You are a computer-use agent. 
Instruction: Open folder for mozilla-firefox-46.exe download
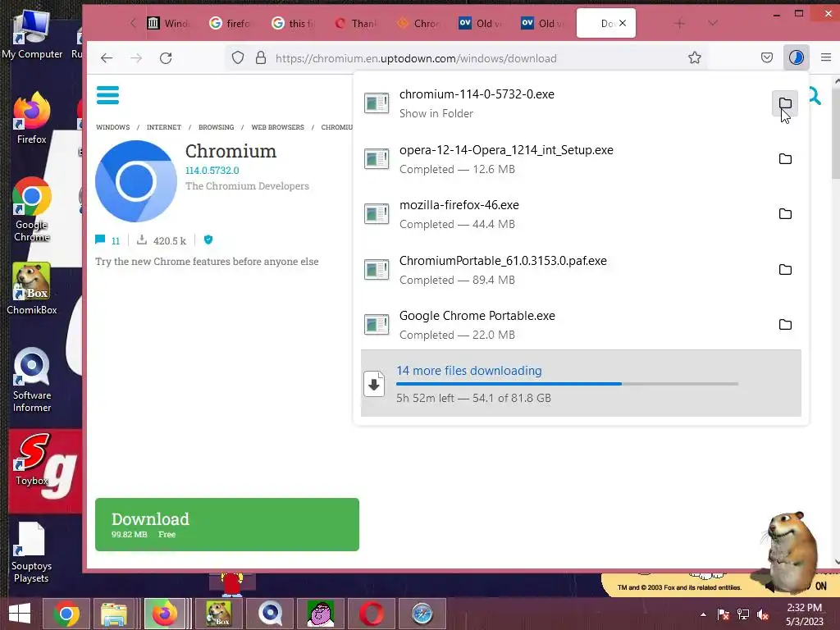[785, 214]
